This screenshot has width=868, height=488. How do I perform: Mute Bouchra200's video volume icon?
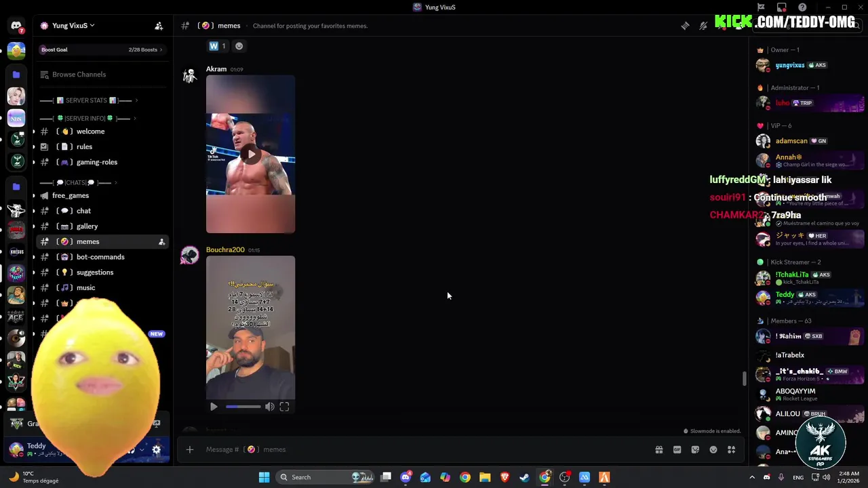pos(270,407)
